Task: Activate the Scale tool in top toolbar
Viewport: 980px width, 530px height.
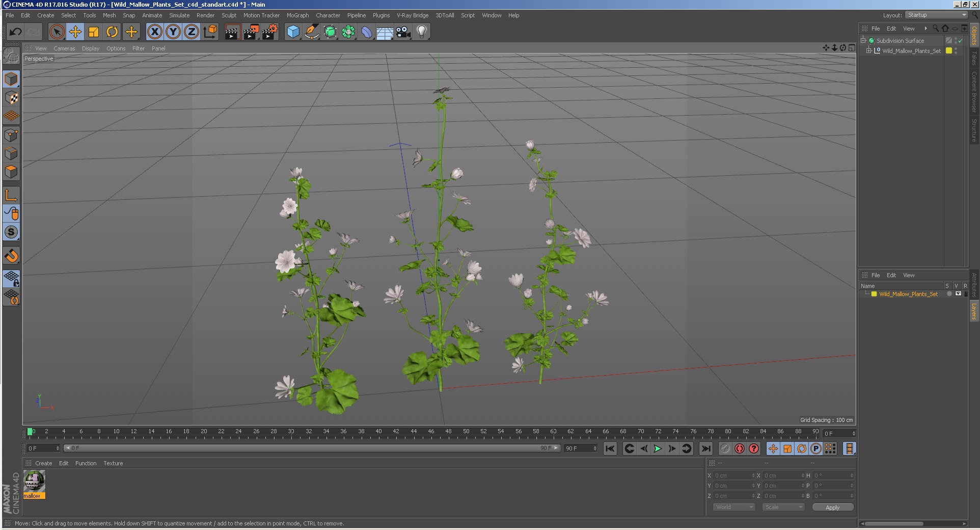Action: coord(94,32)
